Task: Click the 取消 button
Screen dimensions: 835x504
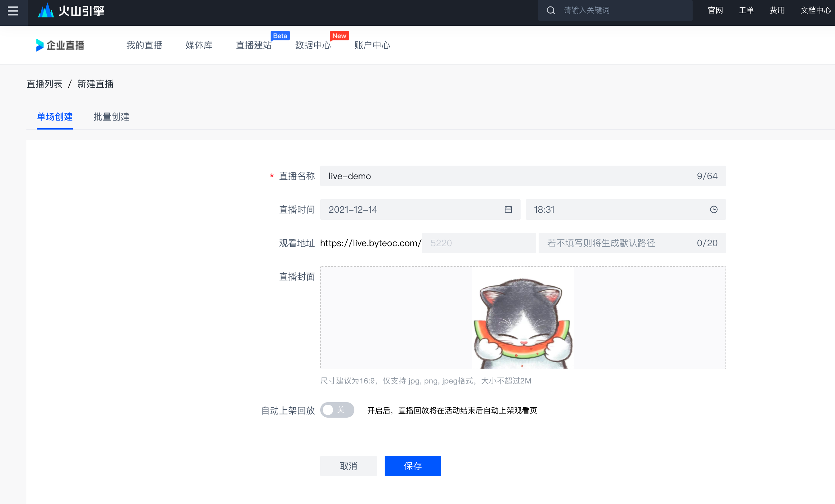Action: pyautogui.click(x=348, y=466)
